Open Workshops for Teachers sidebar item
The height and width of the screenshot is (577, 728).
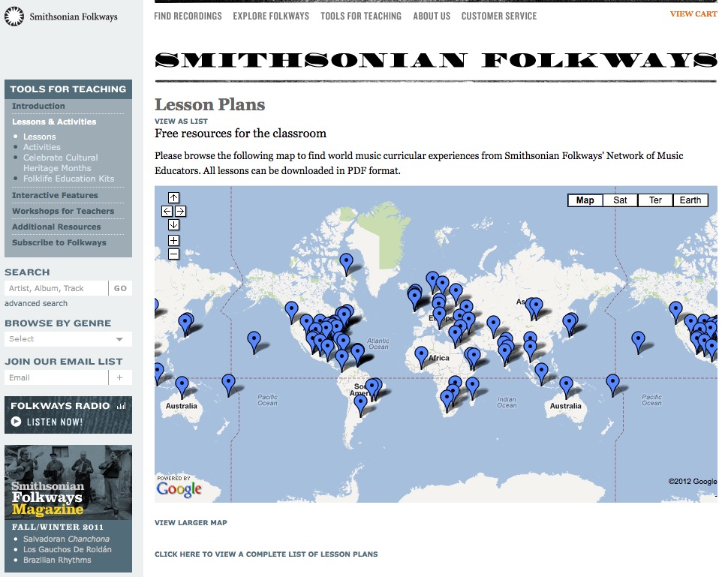coord(63,211)
